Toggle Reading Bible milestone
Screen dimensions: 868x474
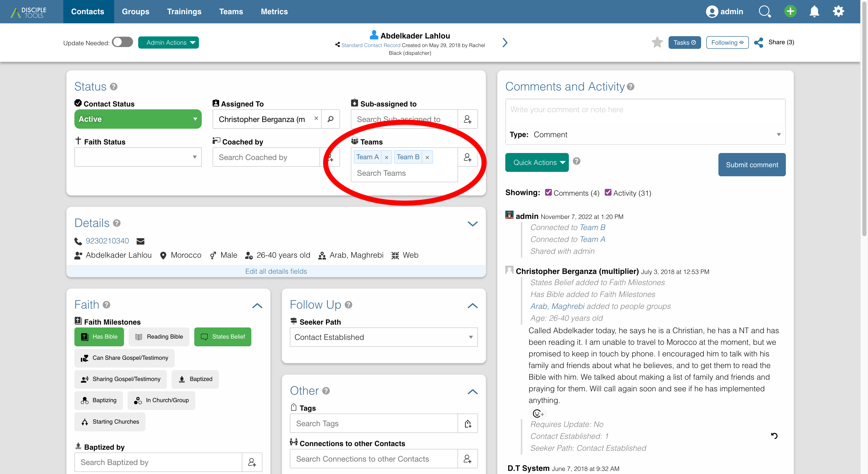159,337
